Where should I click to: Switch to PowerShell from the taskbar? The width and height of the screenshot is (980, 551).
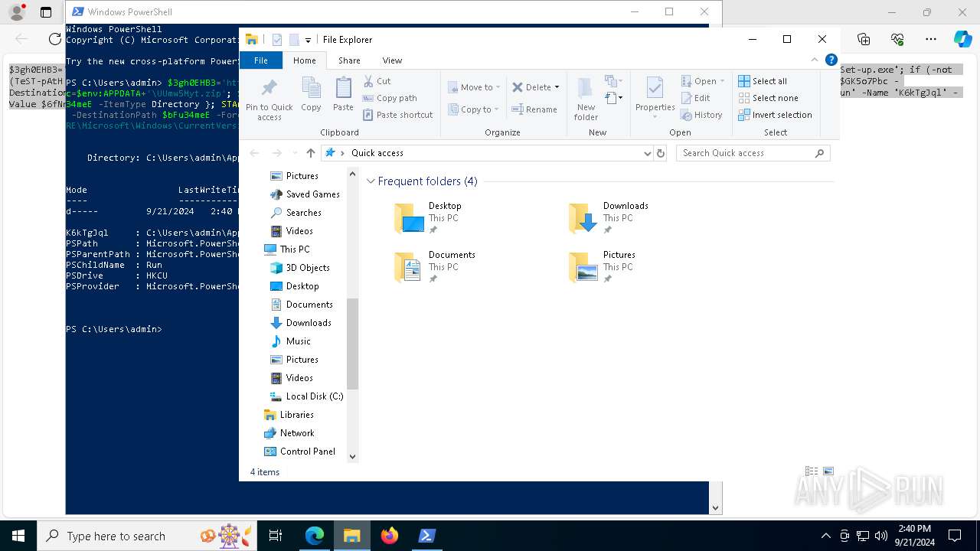coord(427,536)
